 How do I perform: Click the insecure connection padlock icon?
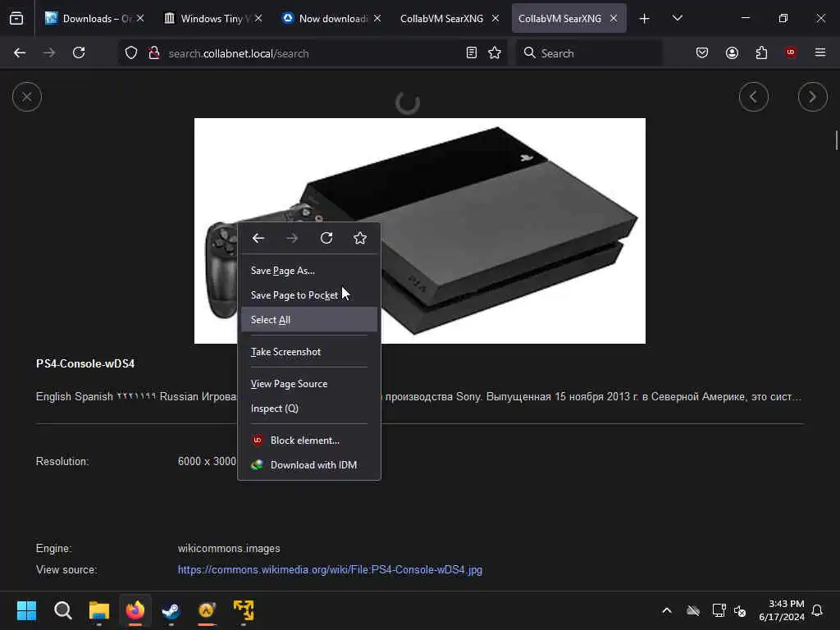(154, 52)
